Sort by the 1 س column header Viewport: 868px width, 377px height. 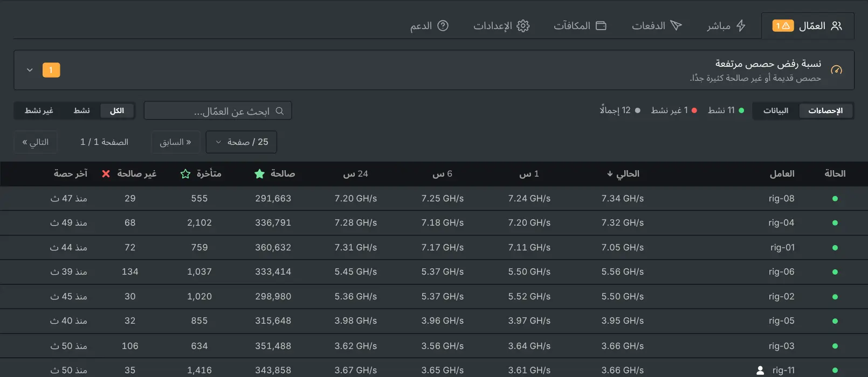(x=529, y=174)
